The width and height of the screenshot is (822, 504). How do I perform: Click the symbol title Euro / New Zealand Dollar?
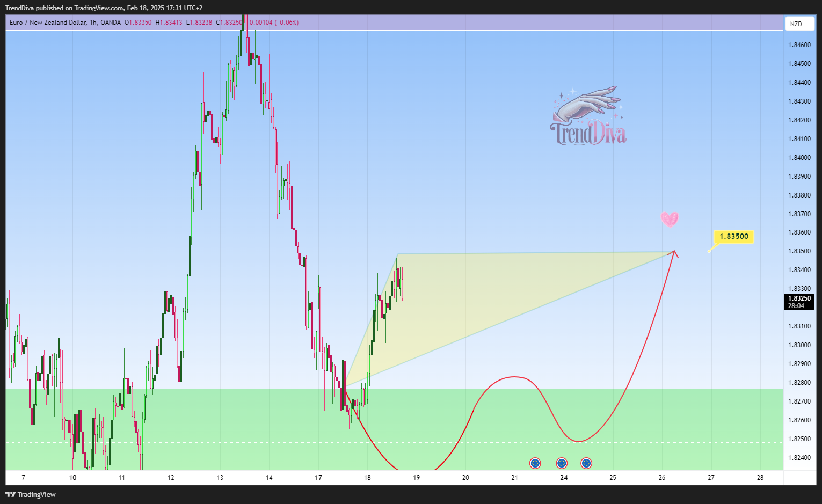tap(48, 23)
